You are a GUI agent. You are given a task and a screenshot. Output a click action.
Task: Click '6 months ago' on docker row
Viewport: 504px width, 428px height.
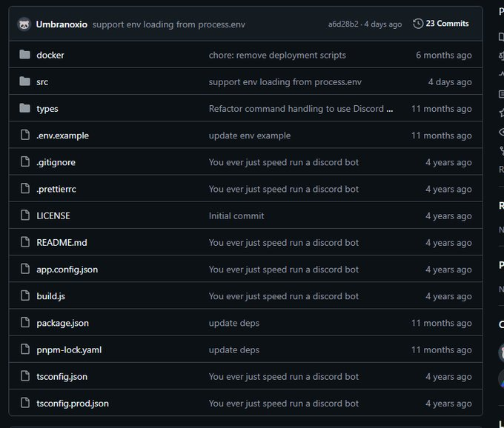(444, 56)
